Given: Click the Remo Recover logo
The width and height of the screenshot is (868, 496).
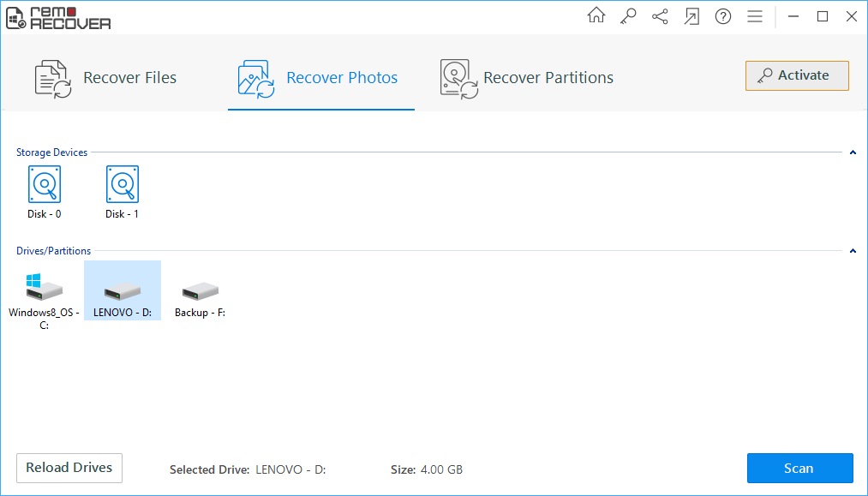Looking at the screenshot, I should pos(58,17).
